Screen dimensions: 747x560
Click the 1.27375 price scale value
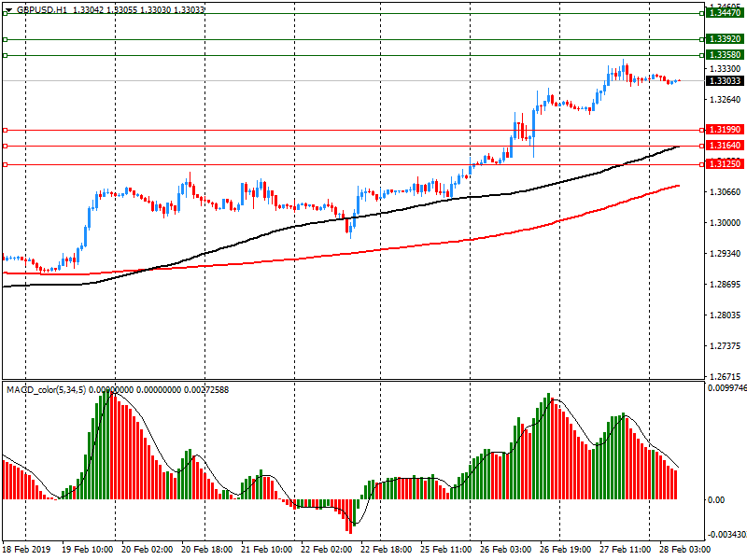tap(726, 345)
